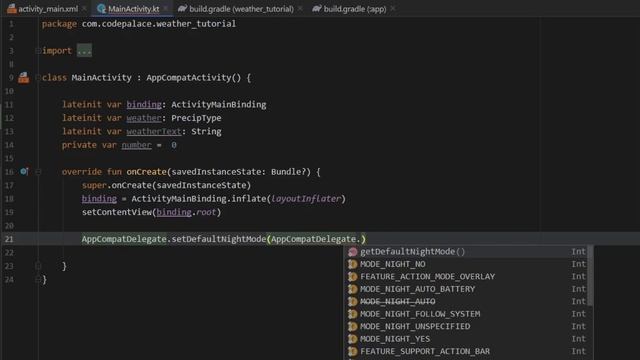Place cursor on the package name com.codepalace.weather_tutorial

(159, 24)
